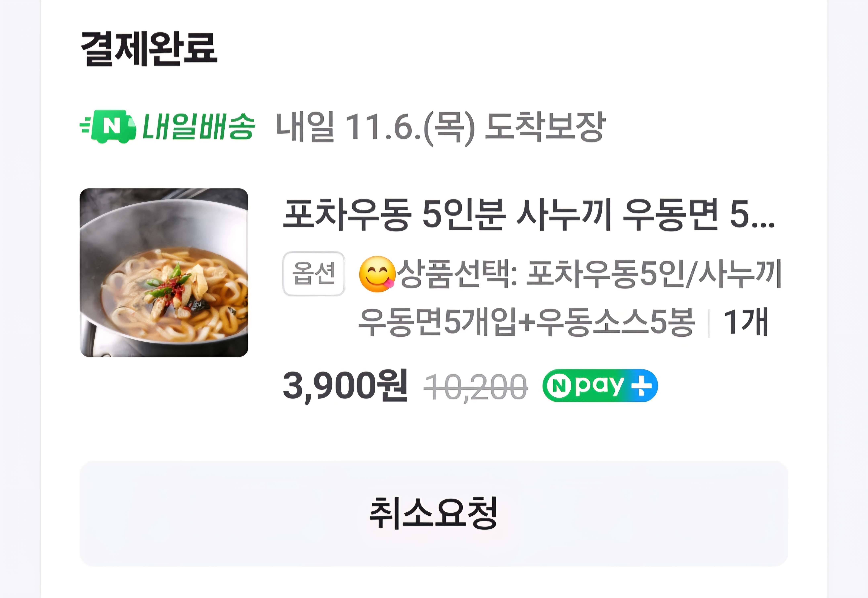Click the N circle logo in Npay badge
868x598 pixels.
(x=558, y=386)
